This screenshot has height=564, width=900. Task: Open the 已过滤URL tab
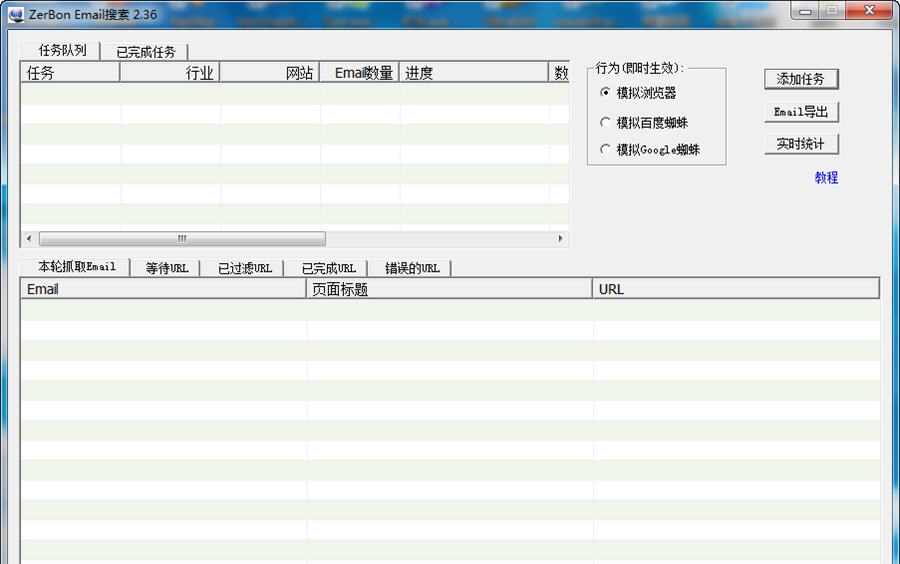(x=243, y=269)
